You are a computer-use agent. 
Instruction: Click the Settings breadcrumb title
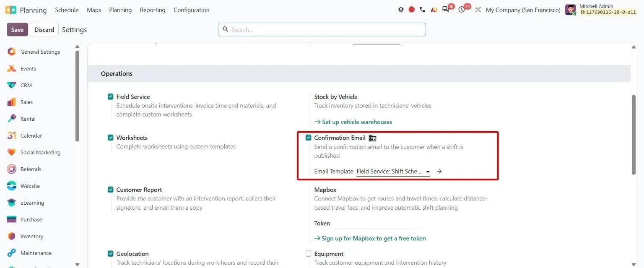coord(74,30)
